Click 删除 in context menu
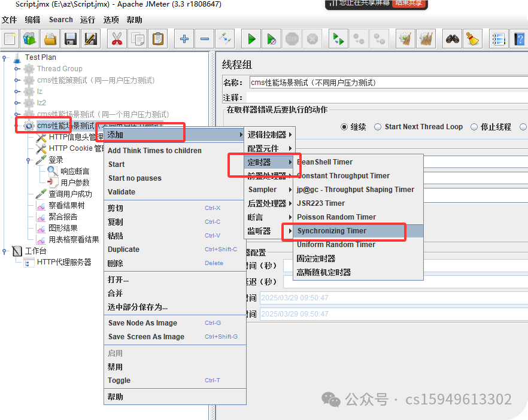528x420 pixels. click(175, 263)
